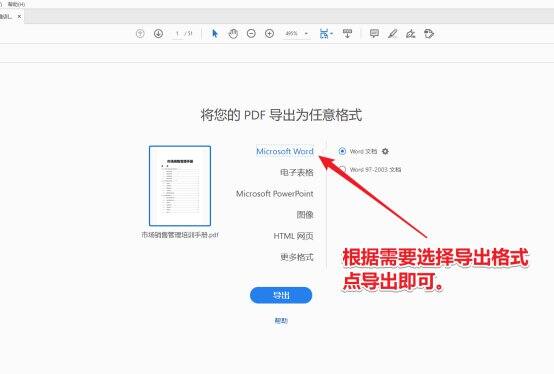The image size is (554, 374).
Task: Select the Word 97-2003 文档 radio option
Action: [x=342, y=170]
